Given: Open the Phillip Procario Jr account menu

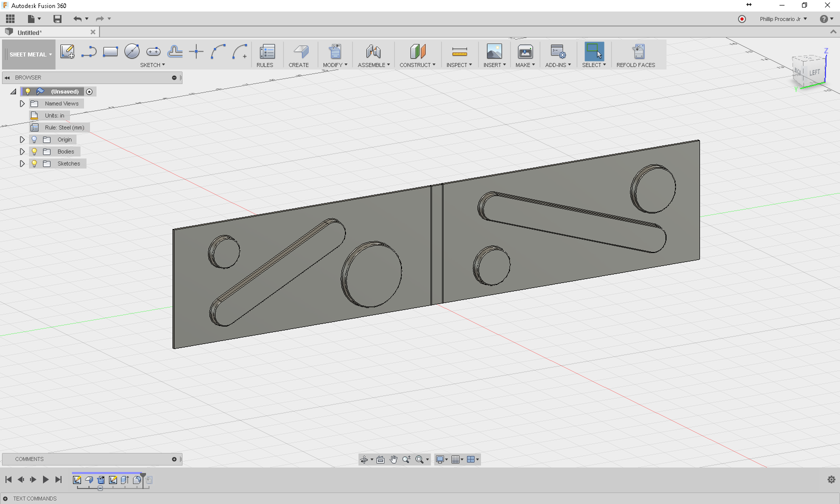Looking at the screenshot, I should pos(783,19).
